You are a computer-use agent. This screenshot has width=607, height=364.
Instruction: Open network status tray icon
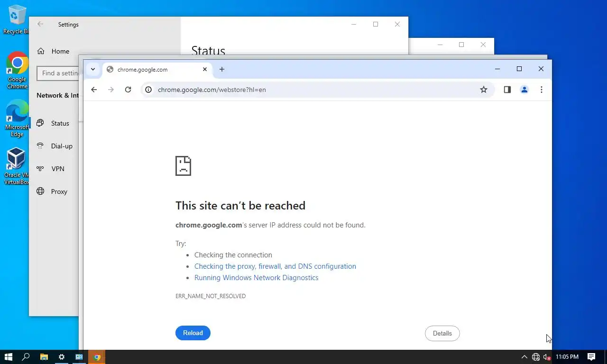coord(536,357)
